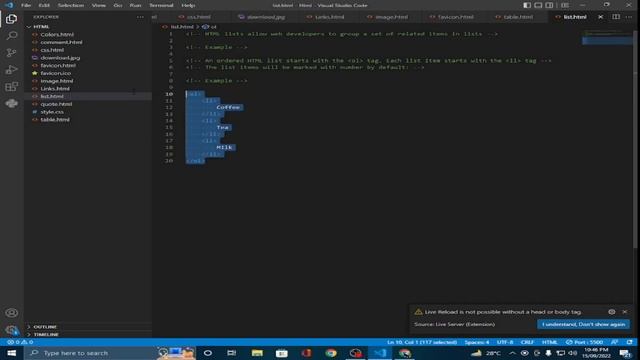Open style.css in Explorer
This screenshot has width=640, height=360.
(52, 112)
